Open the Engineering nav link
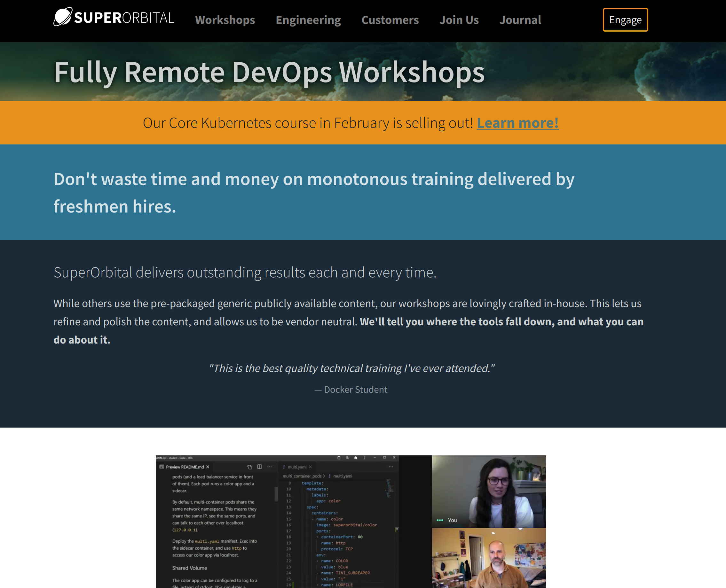The width and height of the screenshot is (726, 588). (308, 20)
